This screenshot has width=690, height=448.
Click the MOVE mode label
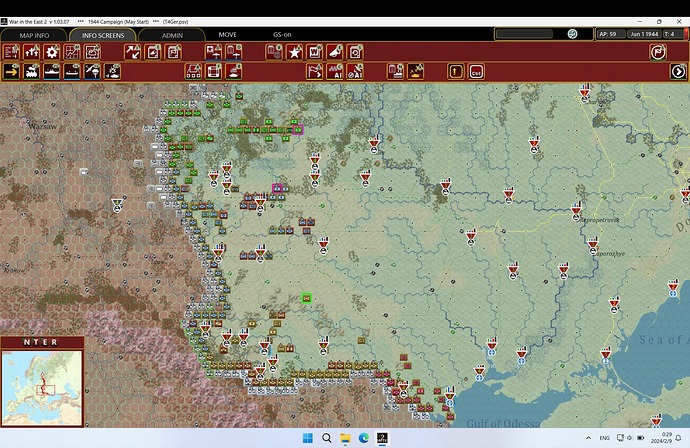[x=228, y=34]
